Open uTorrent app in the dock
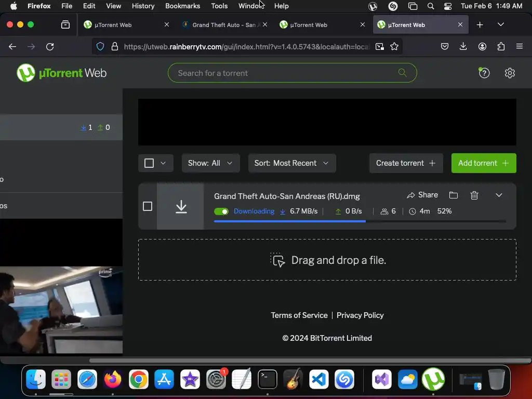Viewport: 532px width, 399px height. click(x=433, y=379)
